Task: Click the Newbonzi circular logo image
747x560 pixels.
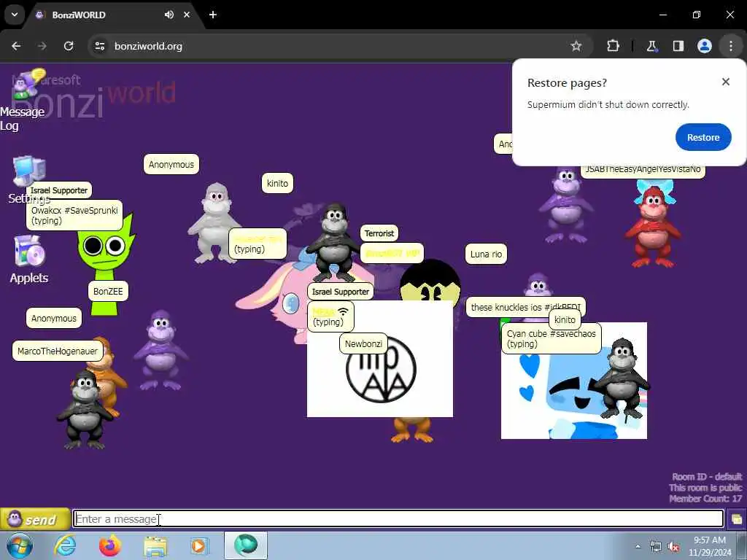Action: coord(381,370)
